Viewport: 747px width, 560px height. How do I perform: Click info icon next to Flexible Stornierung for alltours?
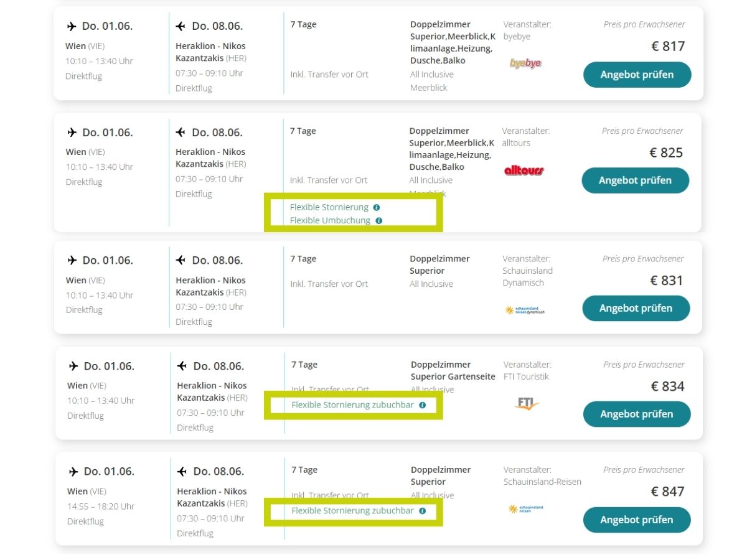tap(377, 207)
